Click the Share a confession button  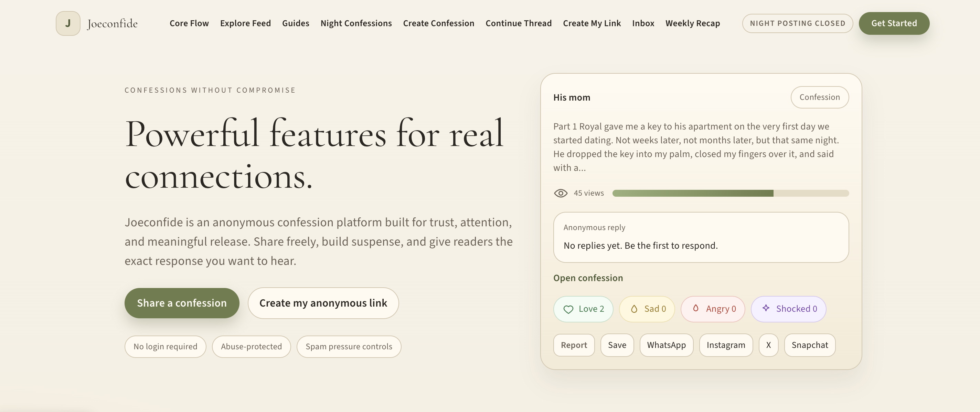pyautogui.click(x=182, y=303)
